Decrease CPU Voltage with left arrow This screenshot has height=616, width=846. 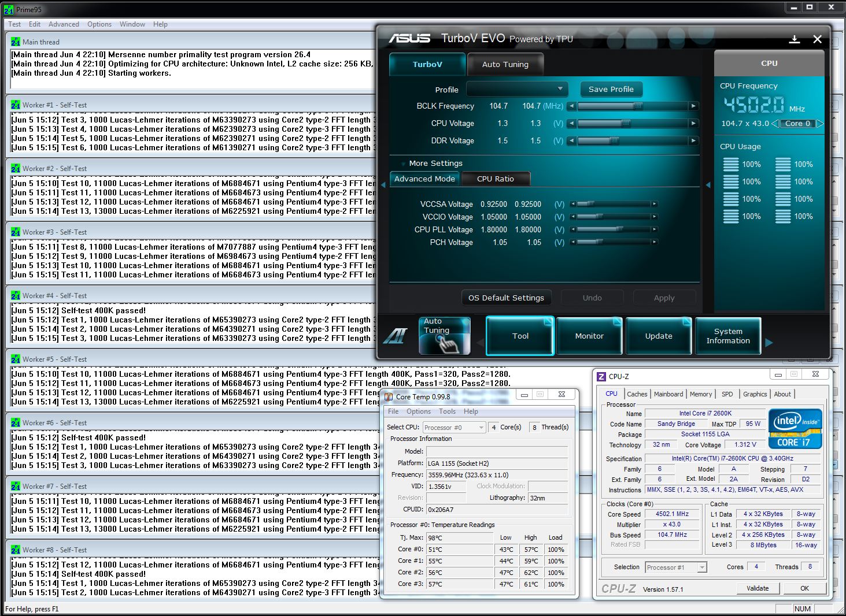(571, 123)
